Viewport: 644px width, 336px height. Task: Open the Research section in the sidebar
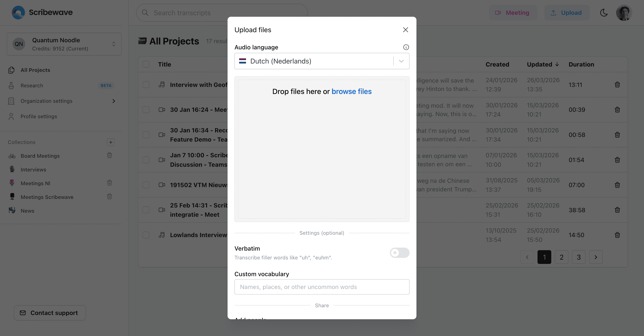(32, 85)
